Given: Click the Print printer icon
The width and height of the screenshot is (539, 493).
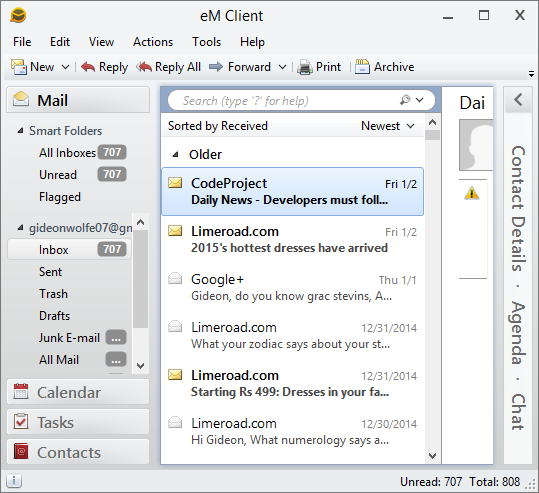Looking at the screenshot, I should pos(305,67).
